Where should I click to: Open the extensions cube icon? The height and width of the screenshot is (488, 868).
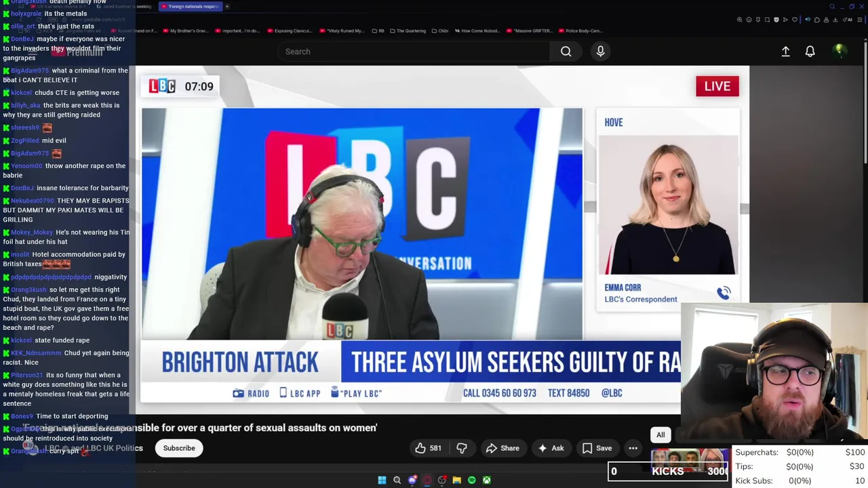[817, 20]
